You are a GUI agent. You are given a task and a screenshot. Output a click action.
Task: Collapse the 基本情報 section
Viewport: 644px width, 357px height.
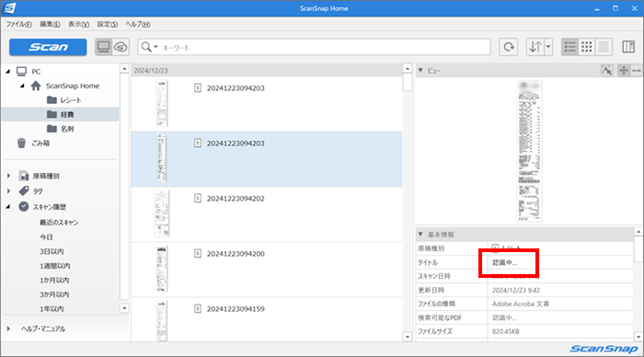click(x=420, y=234)
